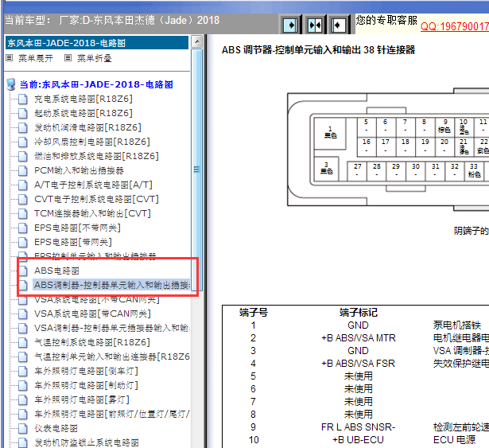Click the document icon beside 仪表电路图

coord(23,429)
